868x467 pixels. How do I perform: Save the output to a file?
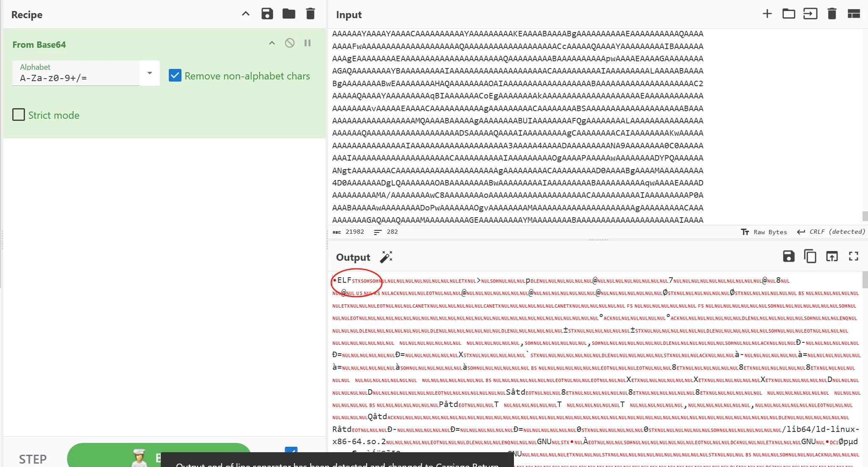(x=788, y=257)
